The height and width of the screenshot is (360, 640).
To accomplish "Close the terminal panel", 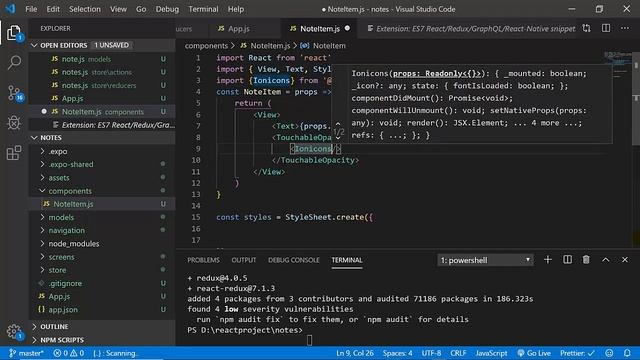I will [624, 260].
